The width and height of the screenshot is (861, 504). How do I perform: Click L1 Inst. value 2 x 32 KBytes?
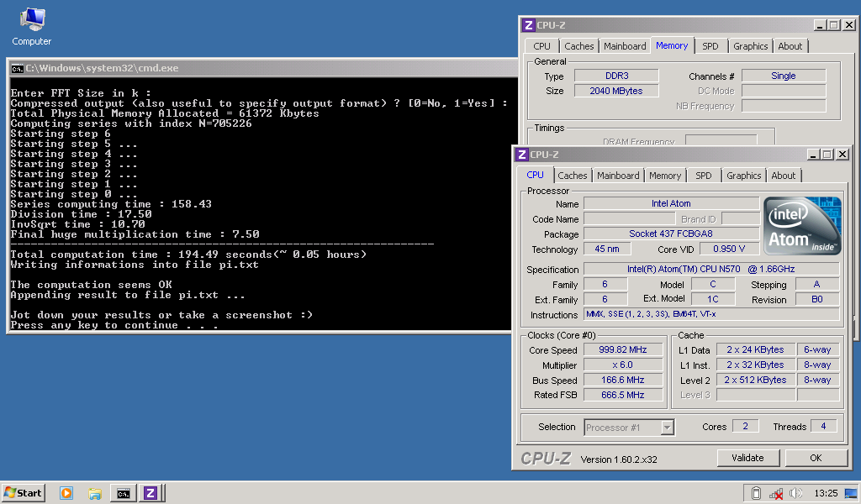coord(755,365)
